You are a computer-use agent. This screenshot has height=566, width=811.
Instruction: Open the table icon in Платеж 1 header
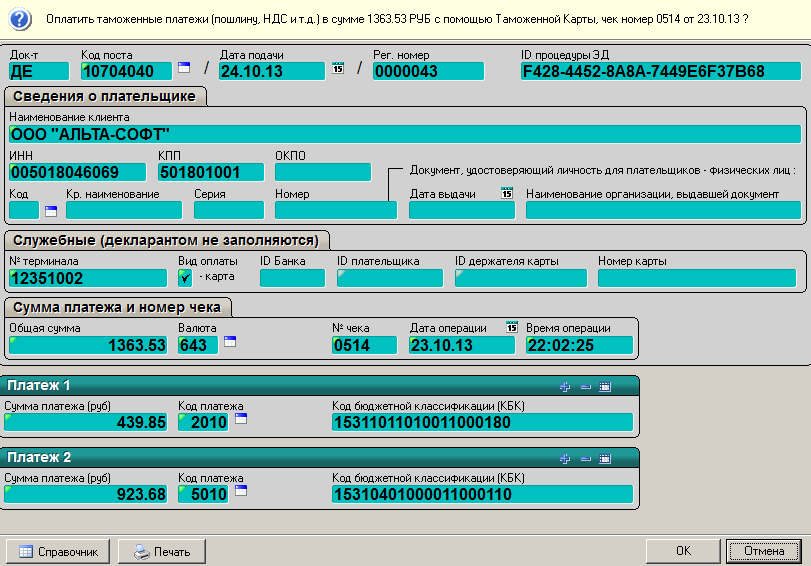[x=605, y=386]
